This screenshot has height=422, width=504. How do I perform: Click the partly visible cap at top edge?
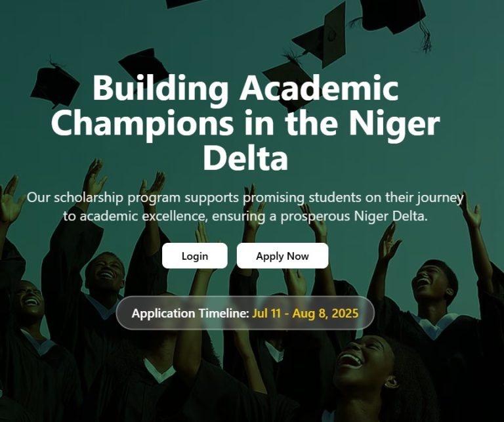(x=187, y=3)
